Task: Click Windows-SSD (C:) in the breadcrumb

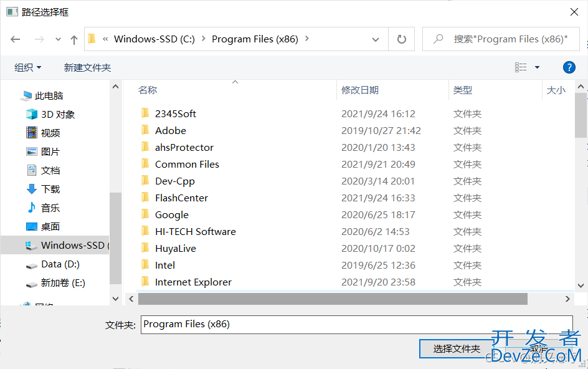Action: pos(154,39)
